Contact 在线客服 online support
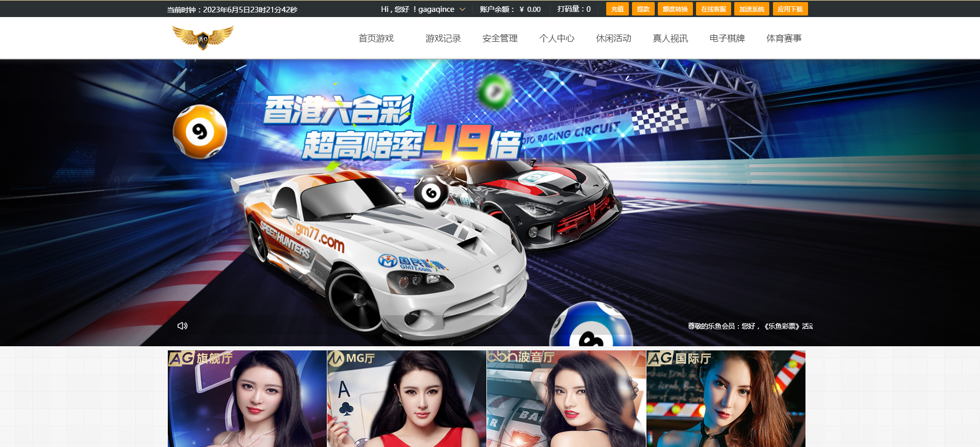980x447 pixels. point(713,9)
